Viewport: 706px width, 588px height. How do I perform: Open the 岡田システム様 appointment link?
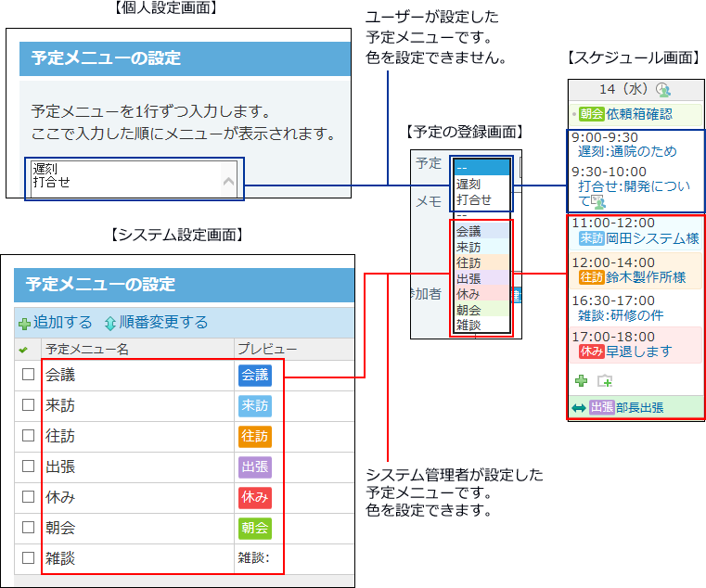(652, 239)
